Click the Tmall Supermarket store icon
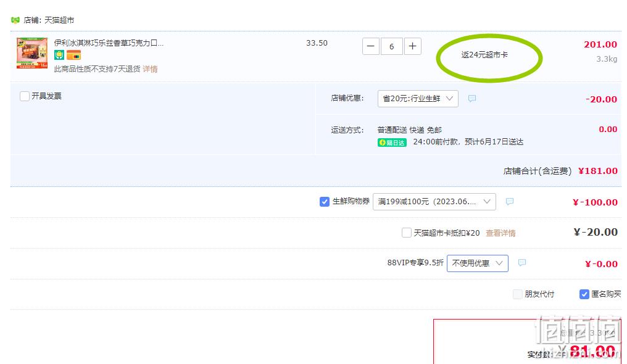This screenshot has height=364, width=627. (x=15, y=20)
